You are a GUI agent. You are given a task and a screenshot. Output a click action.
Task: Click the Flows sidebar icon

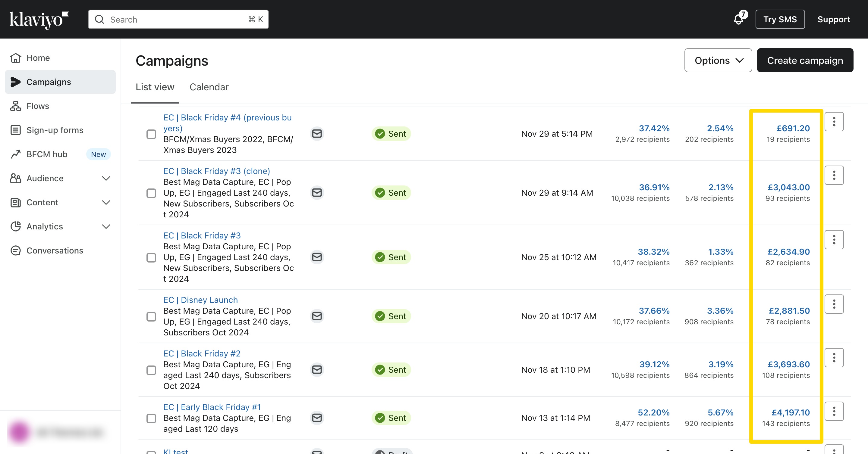tap(15, 106)
